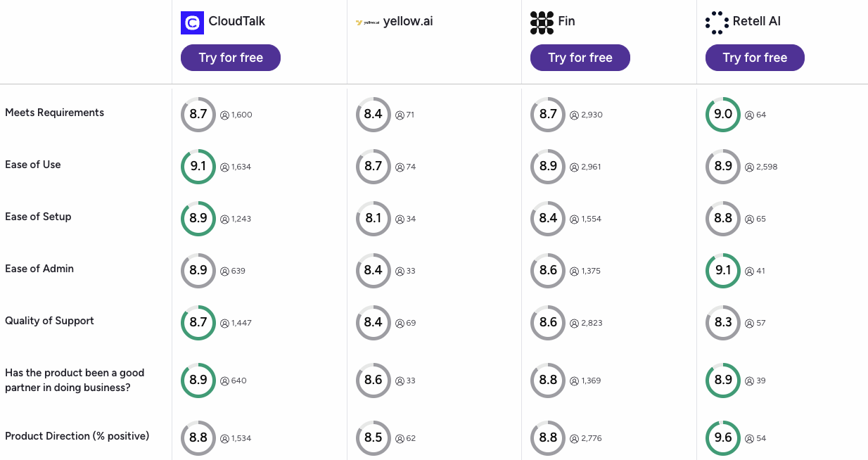Click the Quality of Support row label

[x=49, y=321]
